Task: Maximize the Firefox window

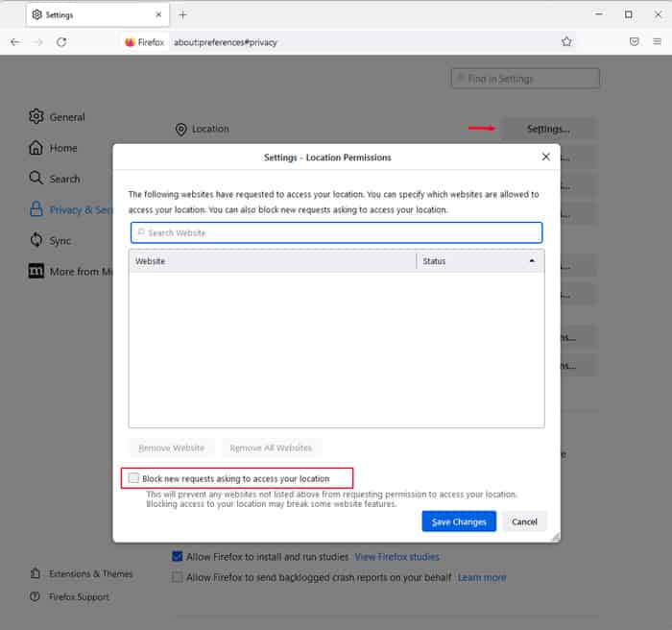Action: [x=628, y=14]
